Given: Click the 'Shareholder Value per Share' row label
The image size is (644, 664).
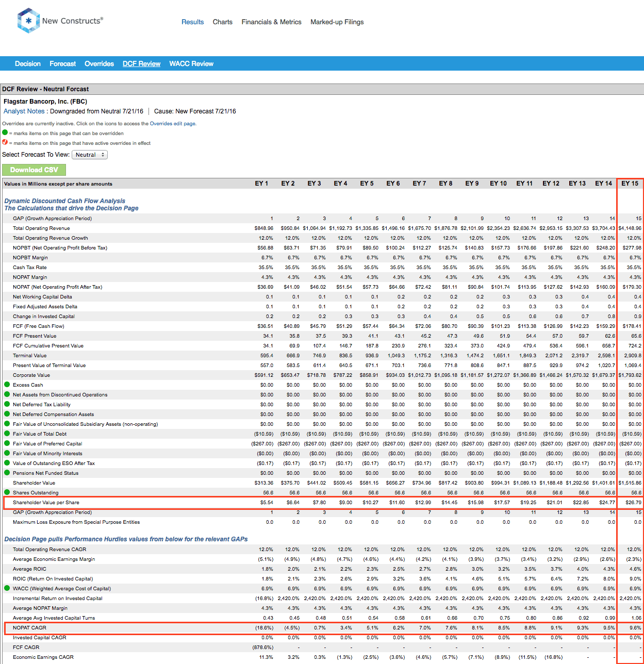Looking at the screenshot, I should 46,503.
